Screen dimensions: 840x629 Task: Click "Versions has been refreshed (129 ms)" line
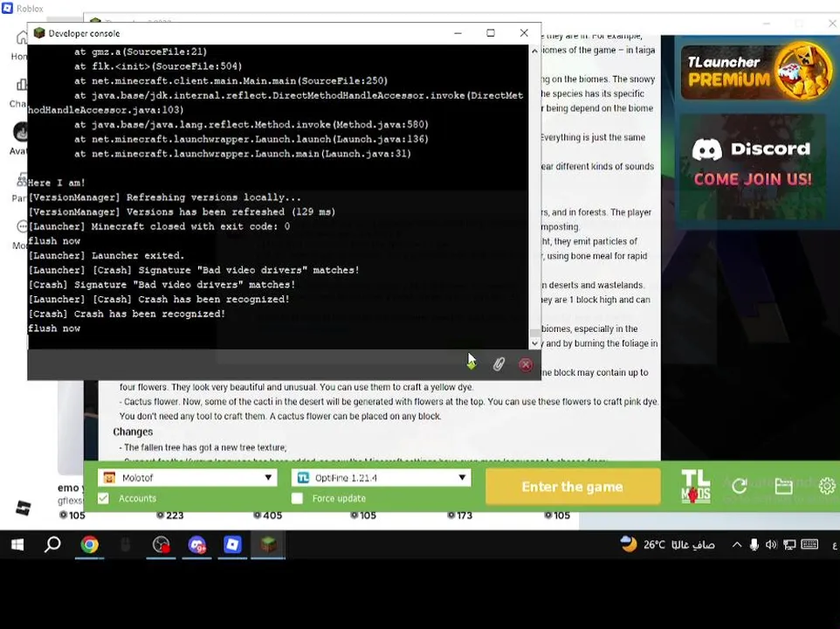(x=182, y=212)
